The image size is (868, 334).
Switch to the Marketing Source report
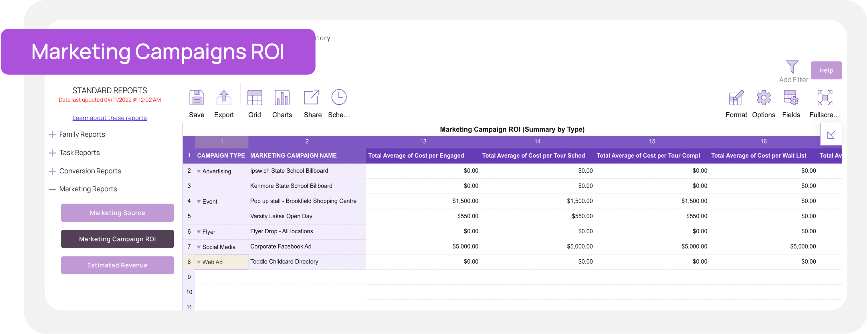point(117,212)
